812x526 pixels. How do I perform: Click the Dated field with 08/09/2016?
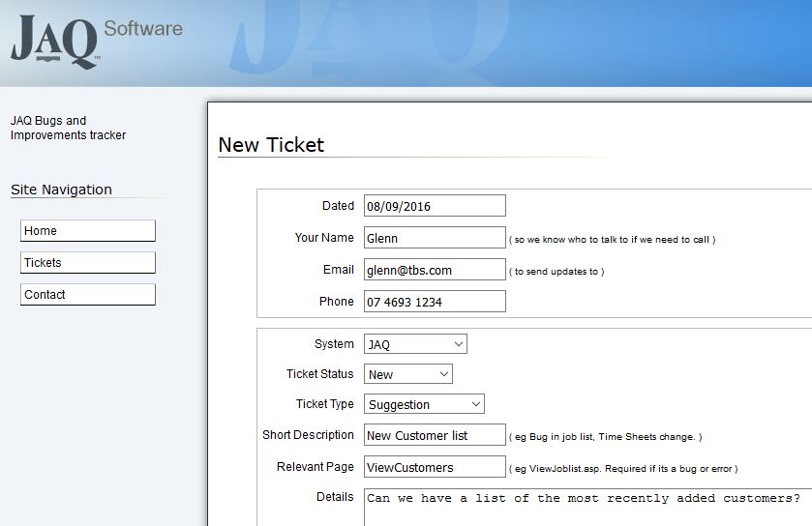click(434, 206)
